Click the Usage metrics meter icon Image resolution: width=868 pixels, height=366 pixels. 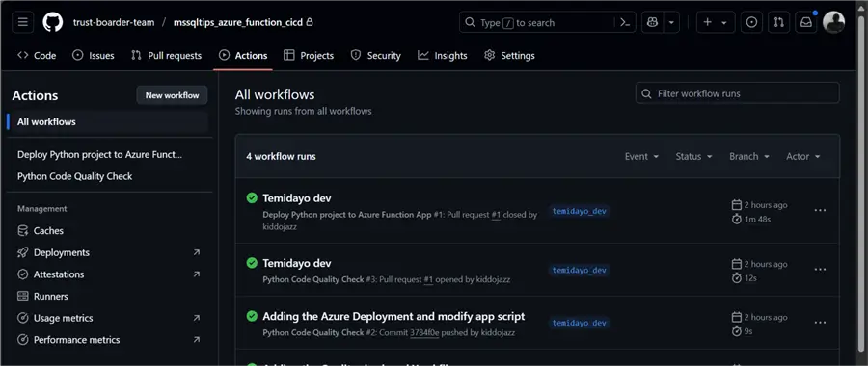23,318
